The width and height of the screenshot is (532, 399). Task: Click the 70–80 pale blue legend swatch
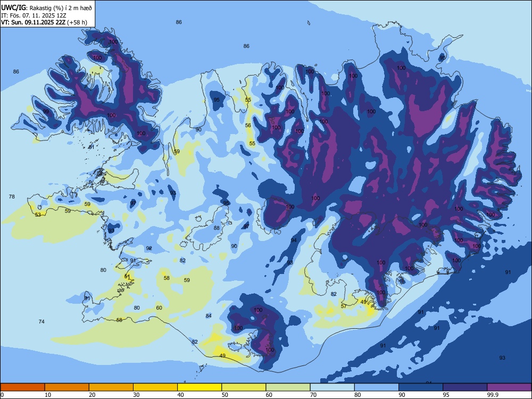click(x=332, y=387)
